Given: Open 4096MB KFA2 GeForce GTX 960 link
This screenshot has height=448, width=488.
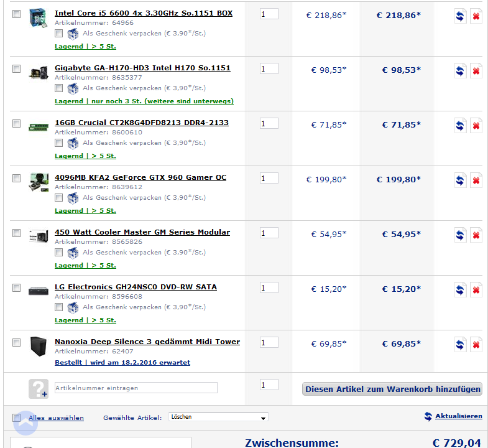Looking at the screenshot, I should tap(140, 177).
